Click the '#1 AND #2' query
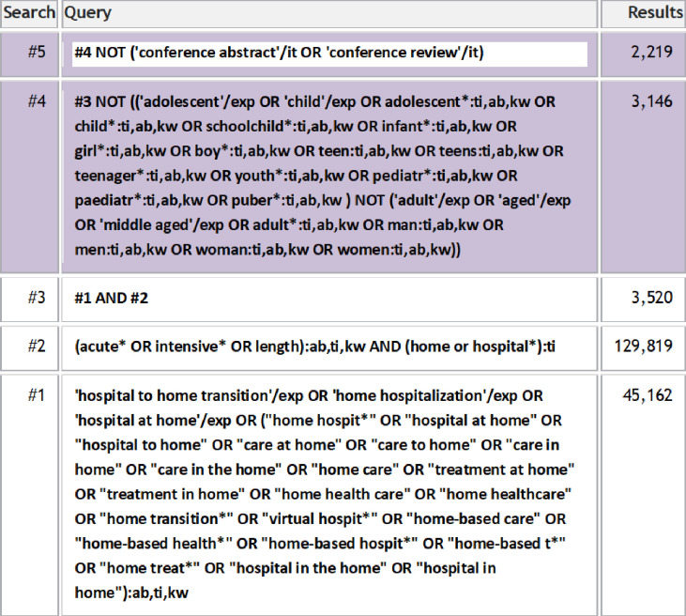 [111, 299]
